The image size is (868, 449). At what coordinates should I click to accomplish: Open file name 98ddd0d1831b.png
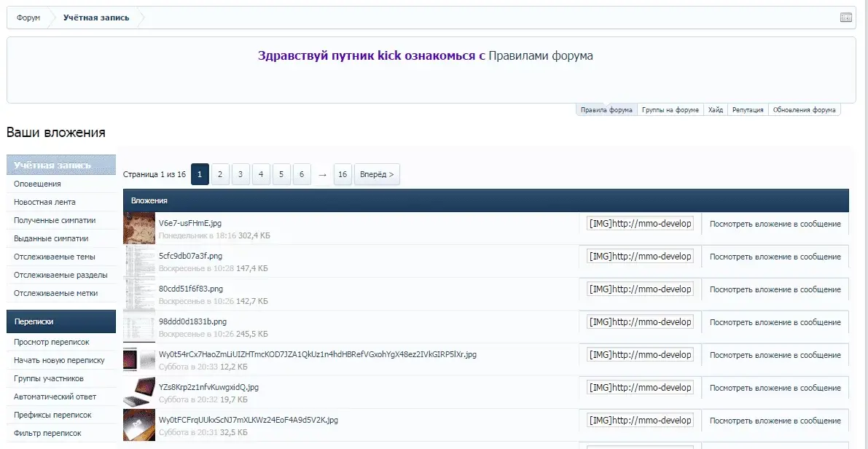coord(192,321)
